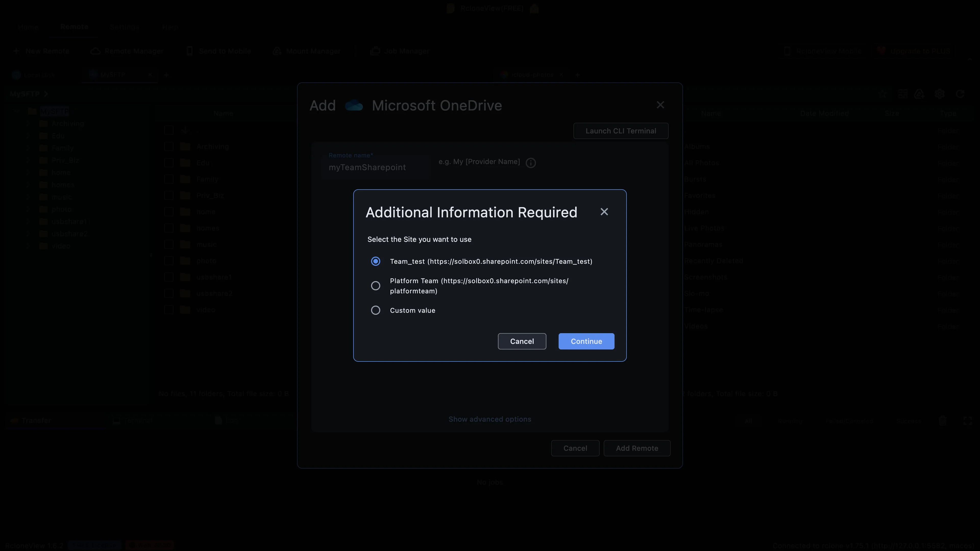Click Upgrade to PLUS heart icon

881,51
